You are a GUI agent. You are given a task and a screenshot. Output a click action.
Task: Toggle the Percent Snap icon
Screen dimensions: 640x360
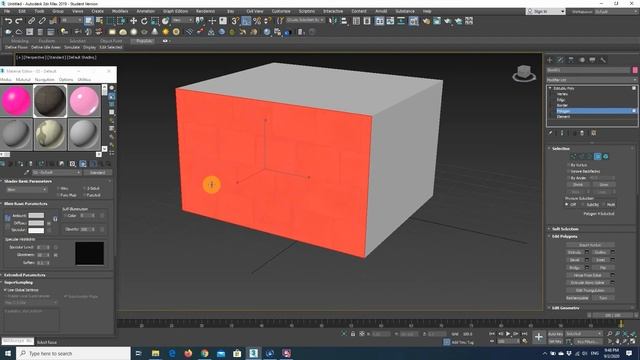257,20
